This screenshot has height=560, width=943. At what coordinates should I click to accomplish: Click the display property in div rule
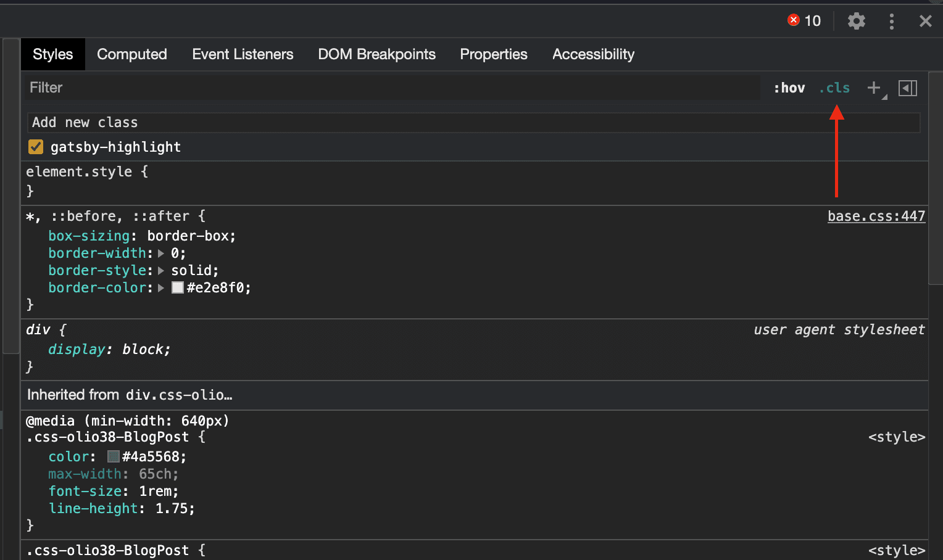[x=77, y=349]
